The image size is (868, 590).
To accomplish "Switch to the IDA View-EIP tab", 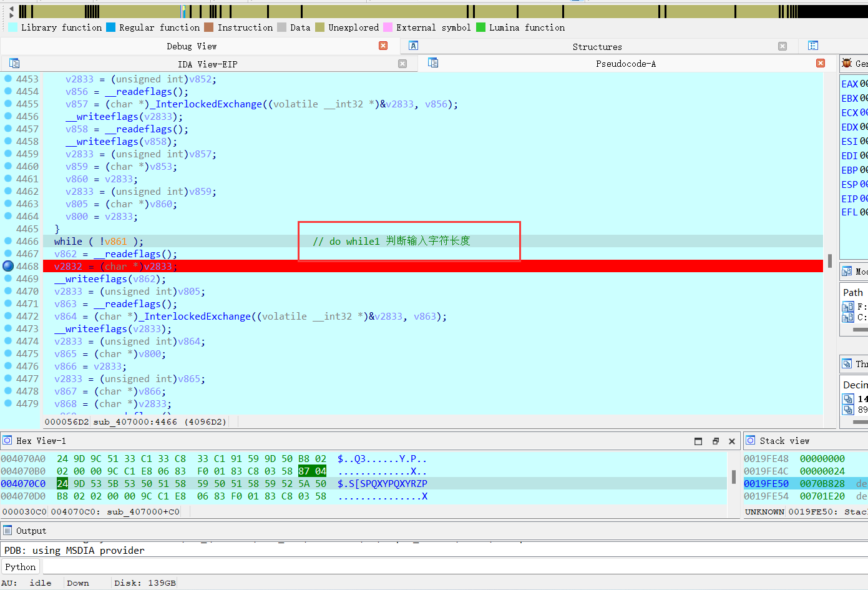I will click(x=207, y=64).
